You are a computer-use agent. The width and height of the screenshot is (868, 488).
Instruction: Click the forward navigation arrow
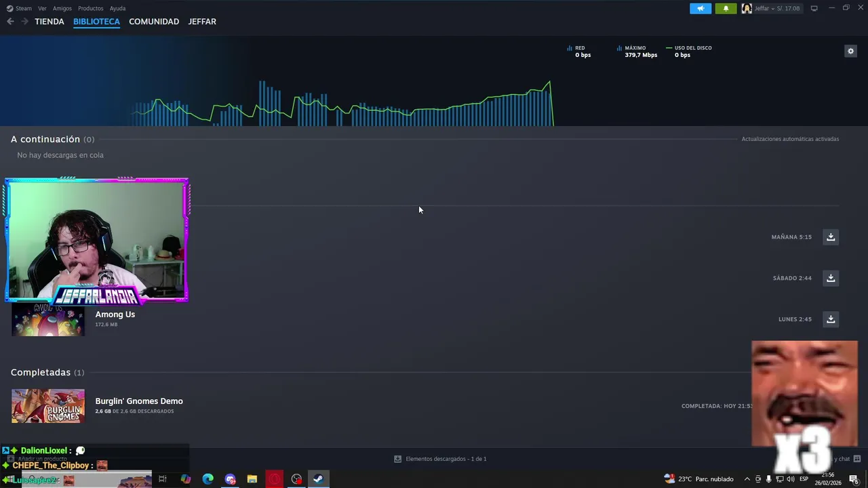point(24,22)
